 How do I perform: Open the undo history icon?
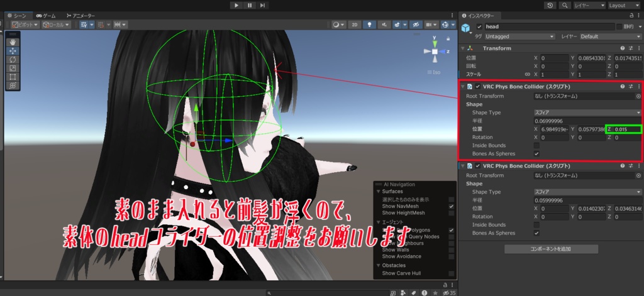[x=550, y=5]
